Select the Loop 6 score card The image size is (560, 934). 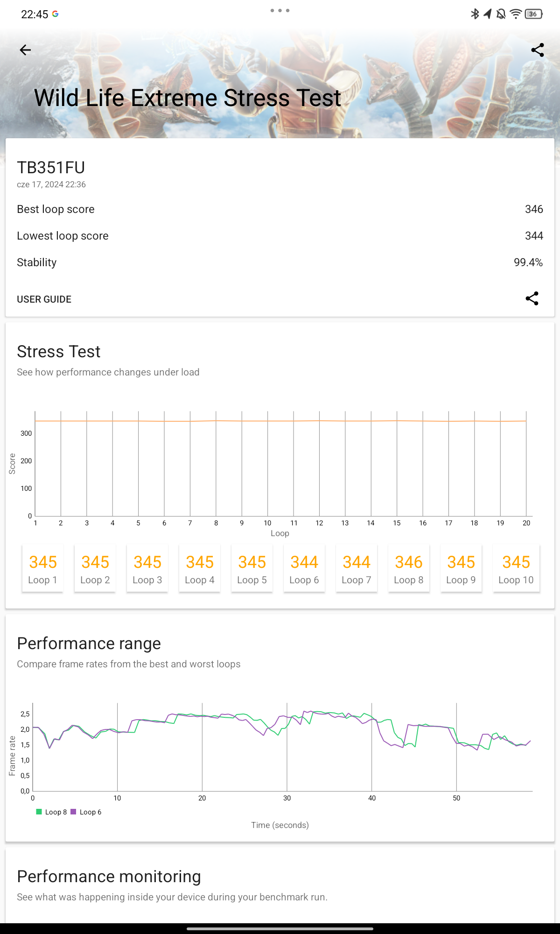pos(304,568)
